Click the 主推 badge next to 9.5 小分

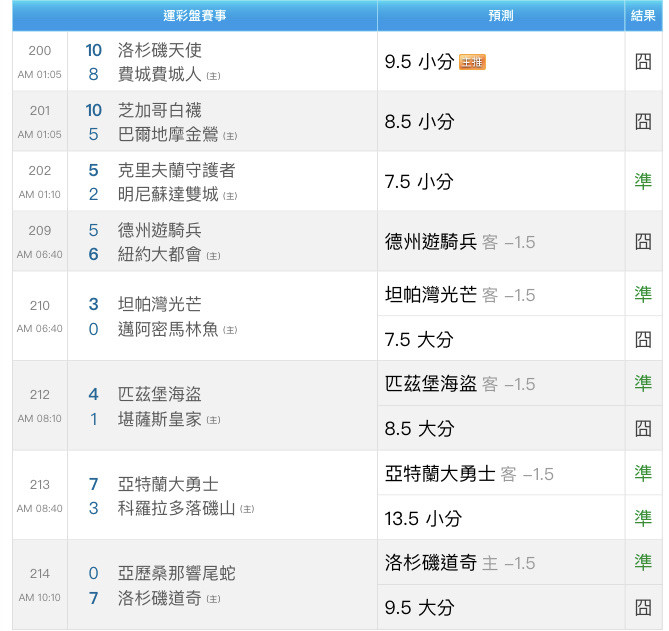[472, 62]
